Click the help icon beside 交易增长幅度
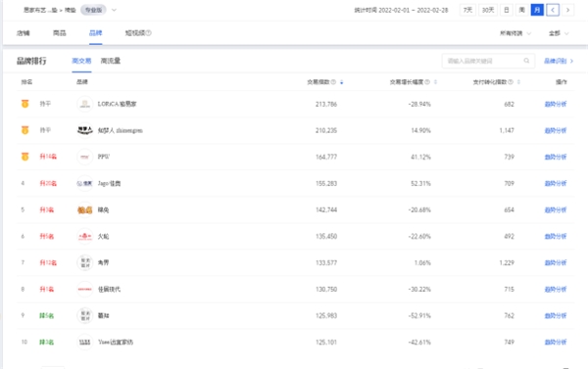The height and width of the screenshot is (369, 588). pyautogui.click(x=427, y=82)
